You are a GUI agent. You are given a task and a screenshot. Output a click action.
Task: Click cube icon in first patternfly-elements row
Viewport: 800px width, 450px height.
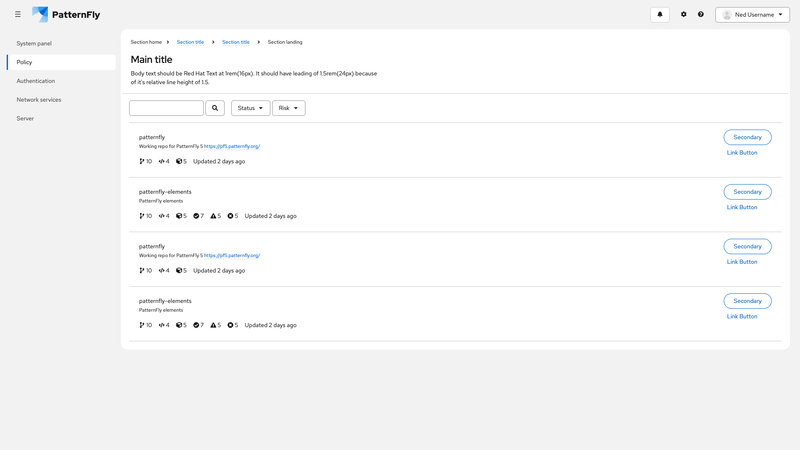tap(179, 216)
